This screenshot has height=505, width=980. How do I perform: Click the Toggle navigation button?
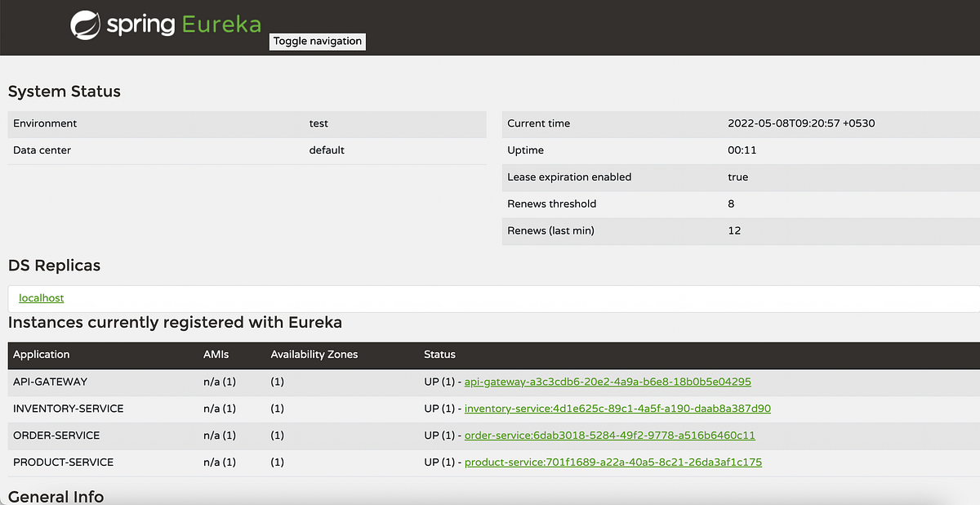317,41
